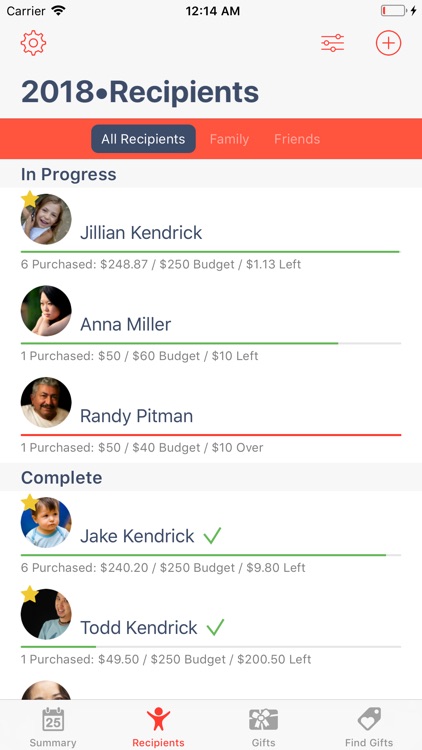The width and height of the screenshot is (422, 750).
Task: Tap the green checkmark beside Jake Kendrick
Action: point(212,536)
